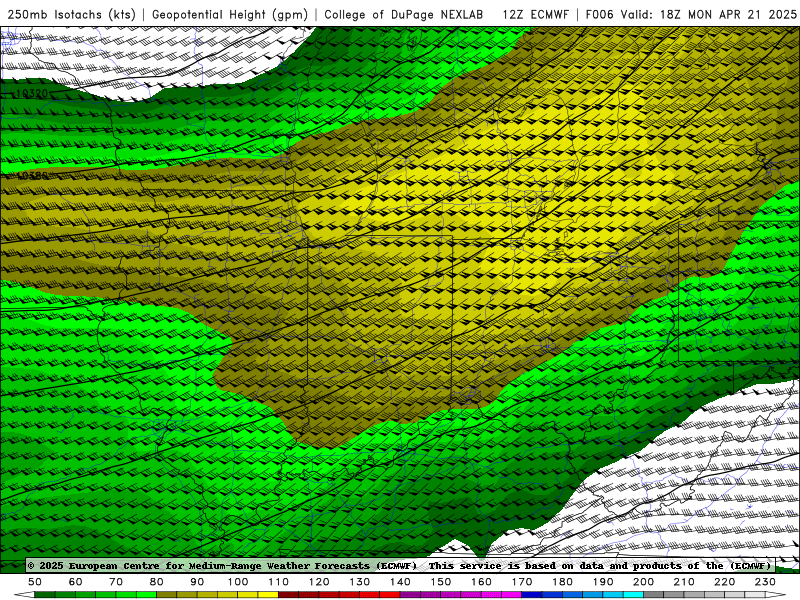Click the '150' value on the legend
This screenshot has width=800, height=600.
(x=441, y=582)
